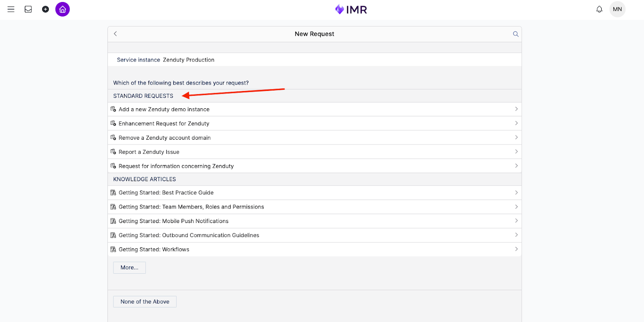Screen dimensions: 644x322
Task: Click book icon beside Mobile Push Notifications
Action: point(113,221)
